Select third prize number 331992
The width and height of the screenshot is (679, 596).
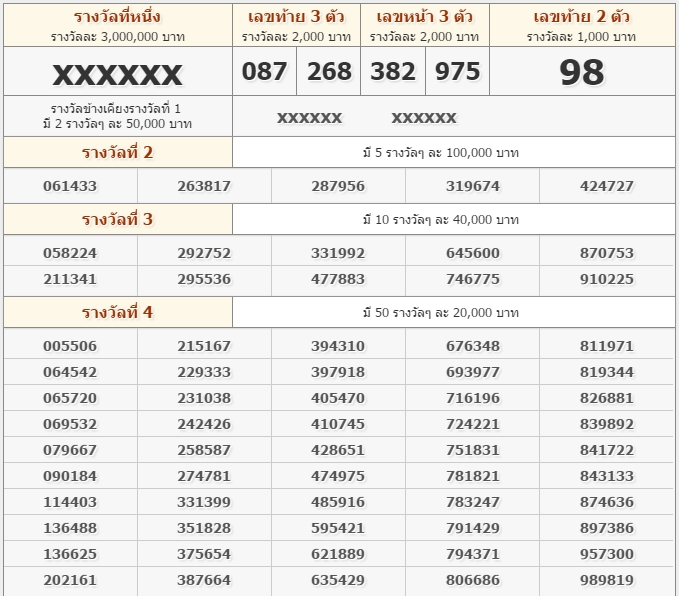[338, 253]
